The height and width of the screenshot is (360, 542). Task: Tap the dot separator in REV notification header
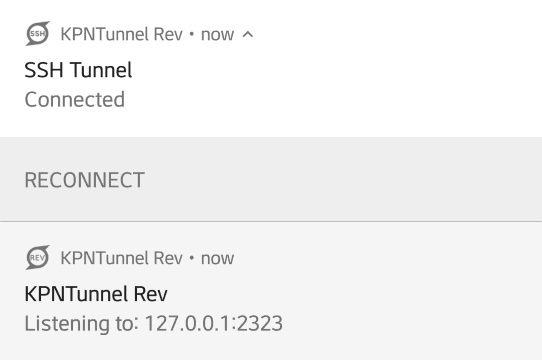coord(192,258)
